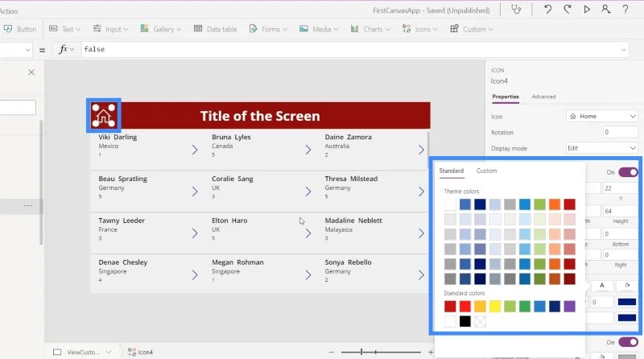644x359 pixels.
Task: Zoom in with the plus icon
Action: (431, 352)
